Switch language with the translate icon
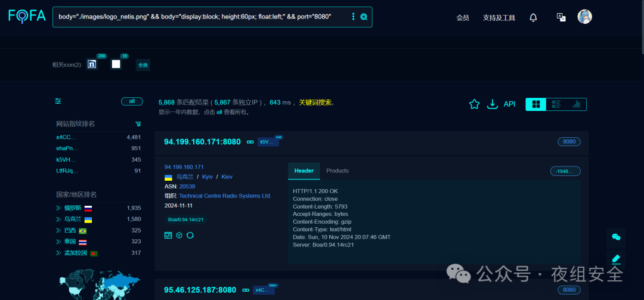This screenshot has width=644, height=300. pos(561,17)
